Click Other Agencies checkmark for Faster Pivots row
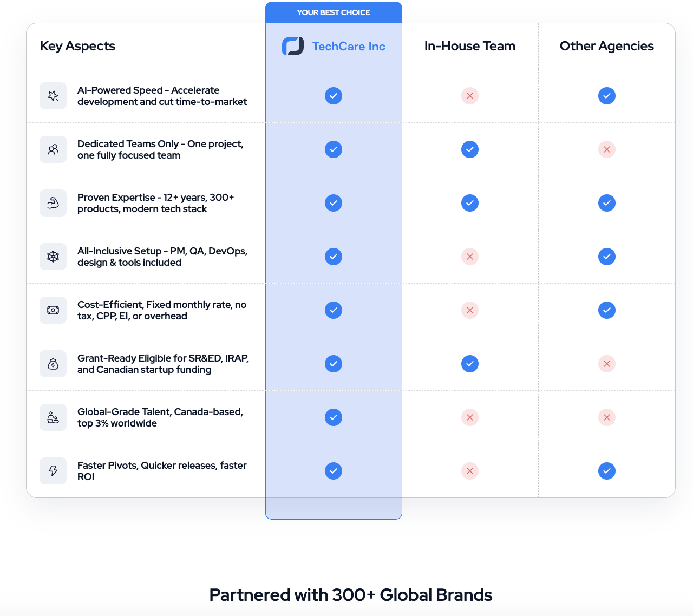This screenshot has height=616, width=693. point(607,471)
